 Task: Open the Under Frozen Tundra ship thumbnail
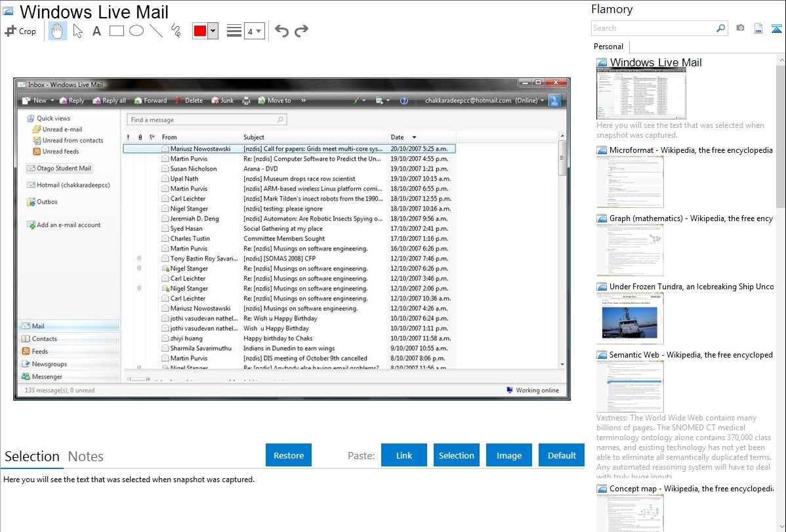point(630,318)
